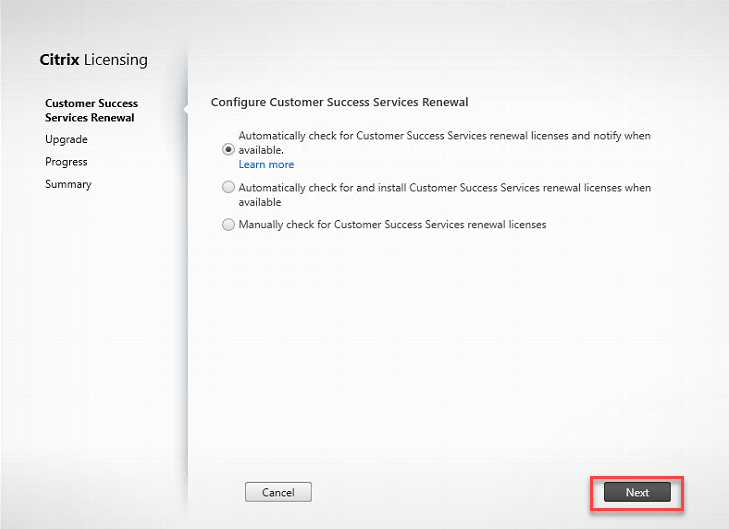Open the Learn more link

pyautogui.click(x=266, y=165)
